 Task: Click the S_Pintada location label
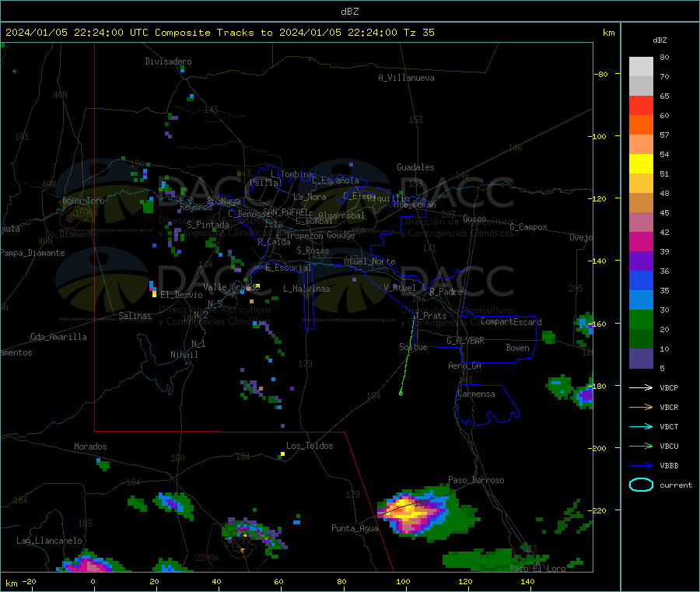(x=208, y=225)
